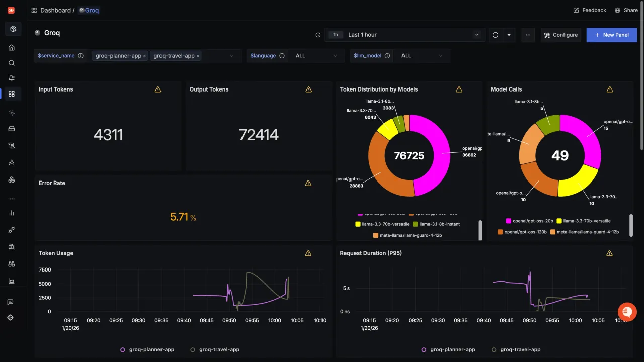This screenshot has height=362, width=644.
Task: Click the SigNoz logo icon
Action: click(x=11, y=10)
